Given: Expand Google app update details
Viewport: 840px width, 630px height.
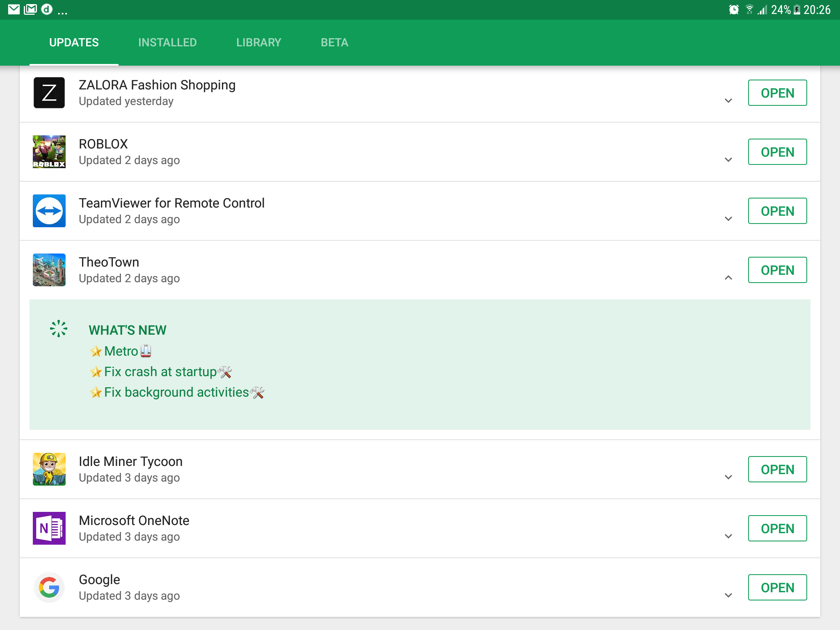Looking at the screenshot, I should (728, 595).
